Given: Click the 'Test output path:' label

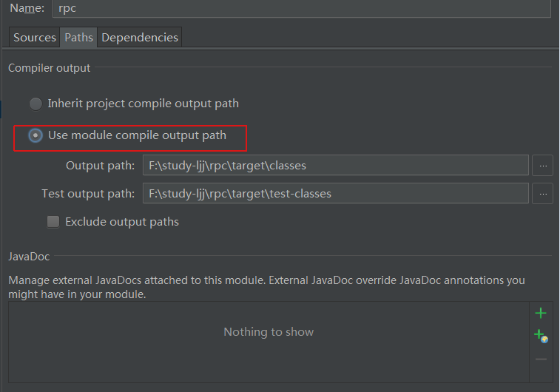Looking at the screenshot, I should click(88, 194).
